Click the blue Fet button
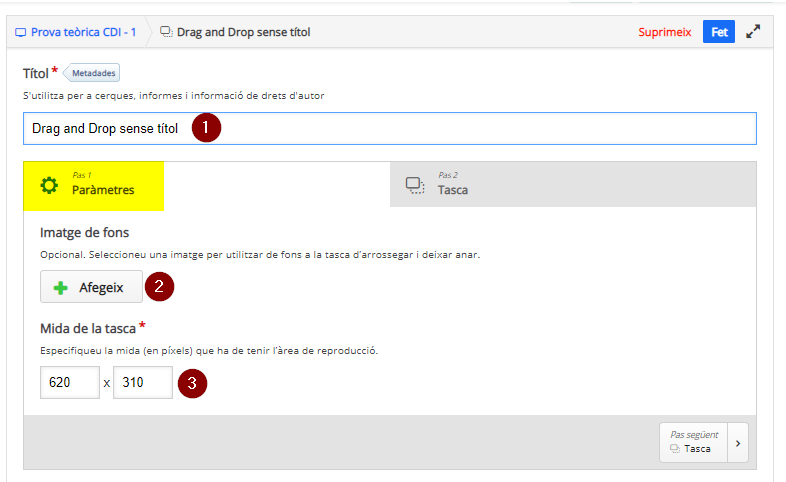 pyautogui.click(x=719, y=32)
